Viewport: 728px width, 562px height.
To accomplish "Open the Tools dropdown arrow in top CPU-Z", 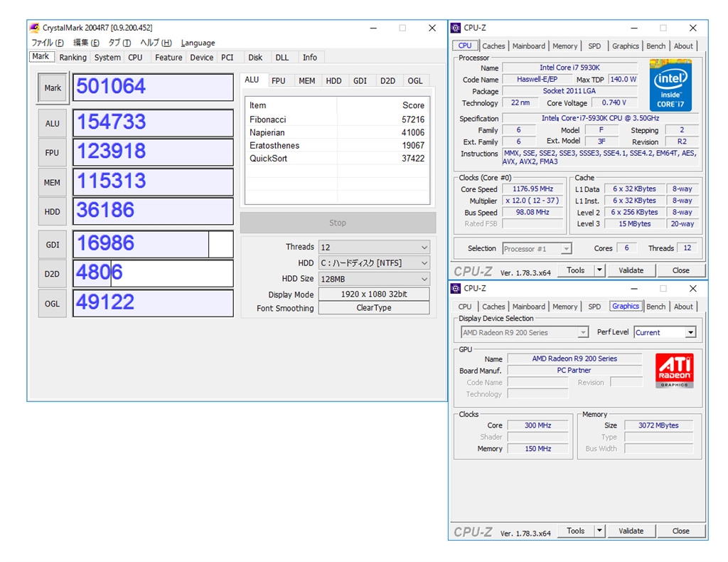I will [x=599, y=270].
